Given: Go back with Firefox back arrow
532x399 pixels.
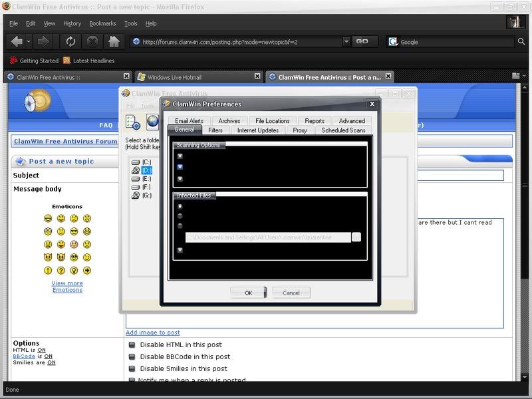Looking at the screenshot, I should [16, 42].
